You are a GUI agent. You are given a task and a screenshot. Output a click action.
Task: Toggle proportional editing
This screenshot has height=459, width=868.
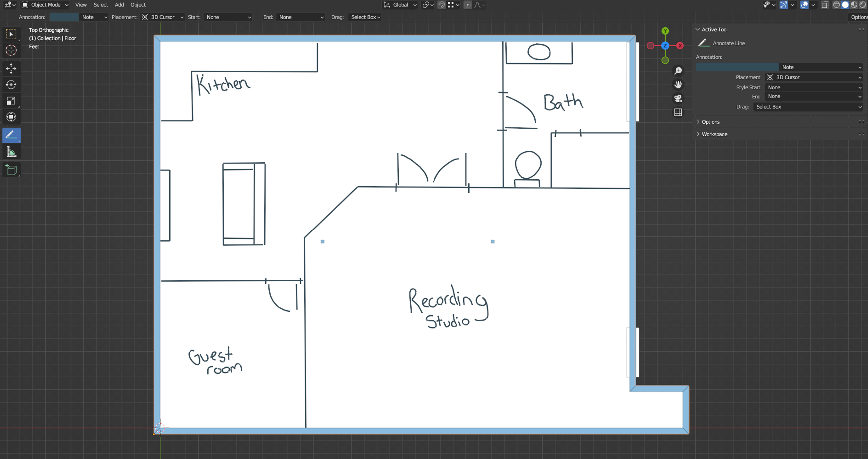click(468, 5)
